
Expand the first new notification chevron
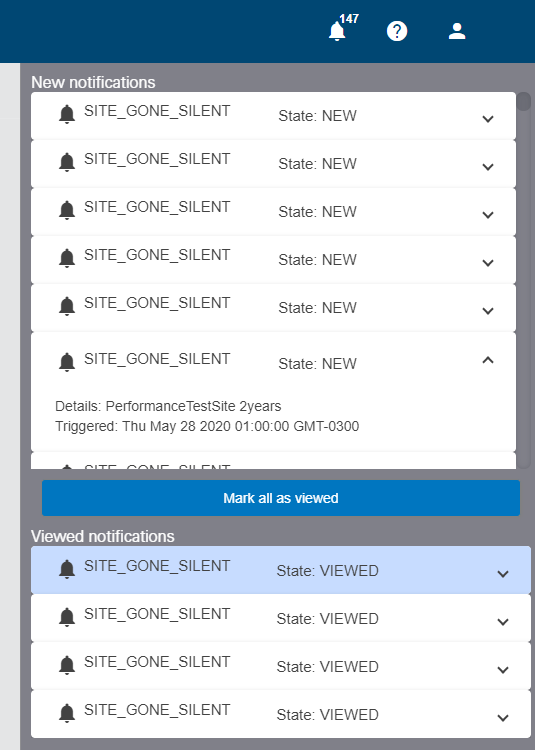[x=488, y=119]
